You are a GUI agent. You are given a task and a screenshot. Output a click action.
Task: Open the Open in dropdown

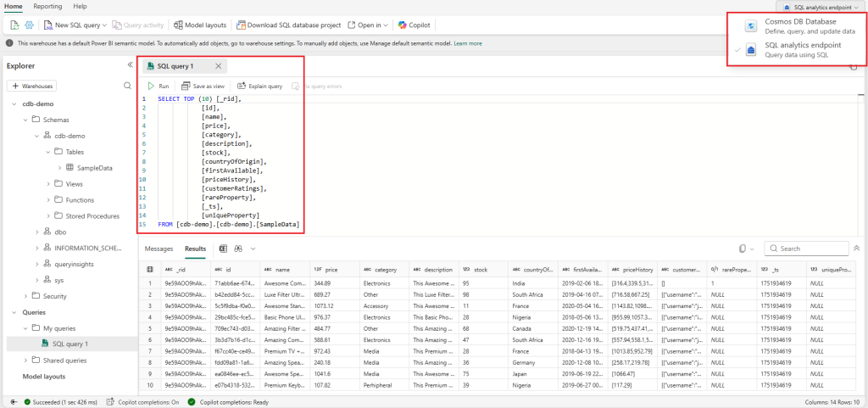pos(370,25)
